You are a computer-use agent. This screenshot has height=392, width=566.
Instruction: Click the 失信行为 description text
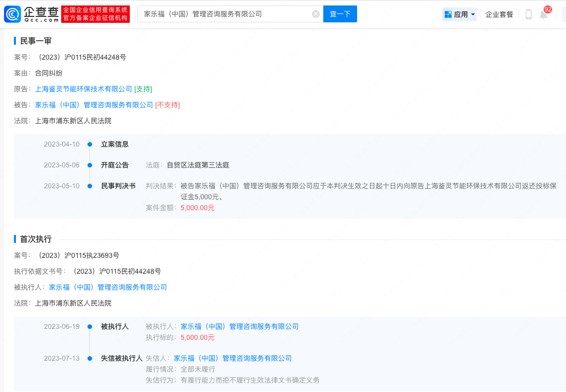coord(250,380)
